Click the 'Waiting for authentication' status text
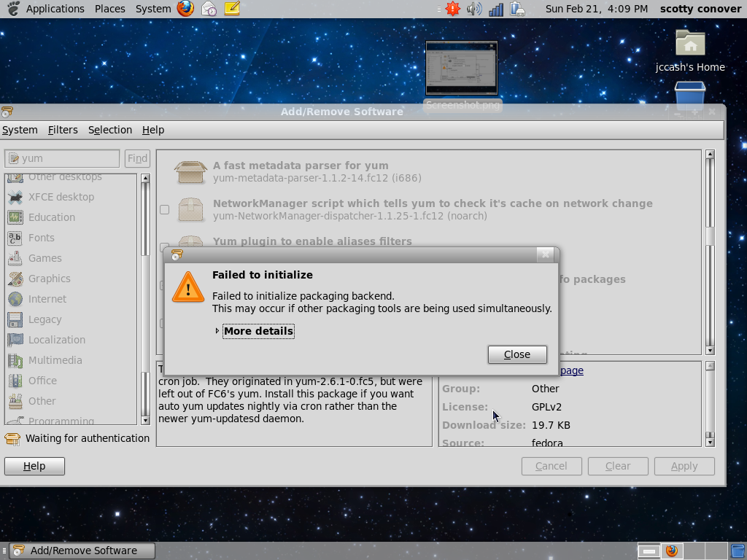747x560 pixels. [x=88, y=438]
